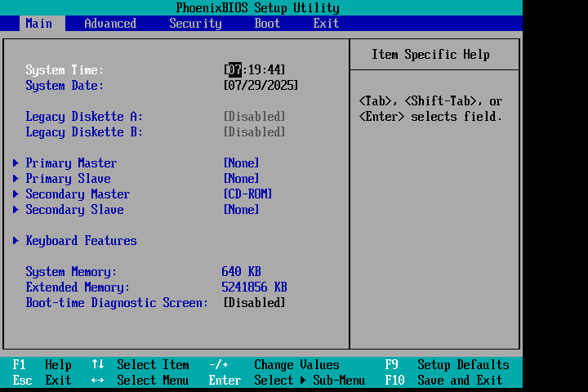Select Legacy Diskette A Disabled value

pos(254,116)
